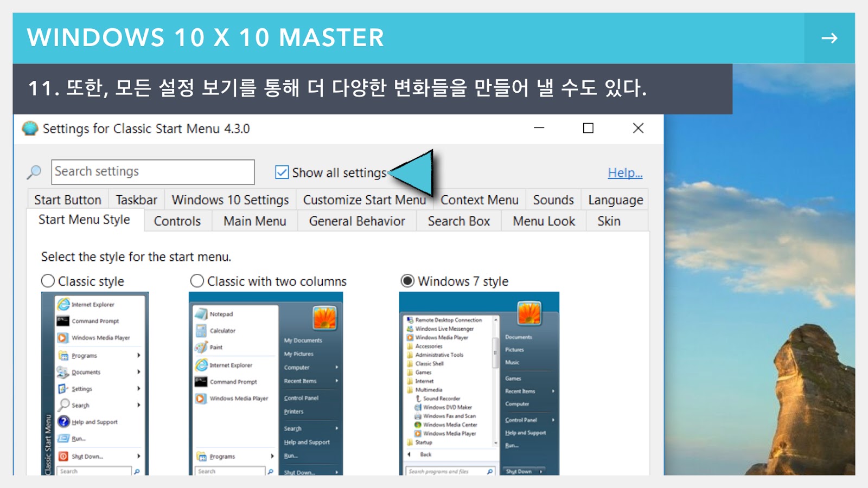Open the Start Button tab
Image resolution: width=868 pixels, height=488 pixels.
pyautogui.click(x=68, y=200)
